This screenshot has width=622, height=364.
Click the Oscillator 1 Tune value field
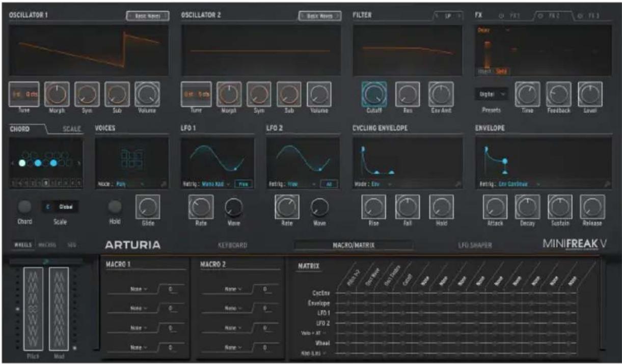23,94
